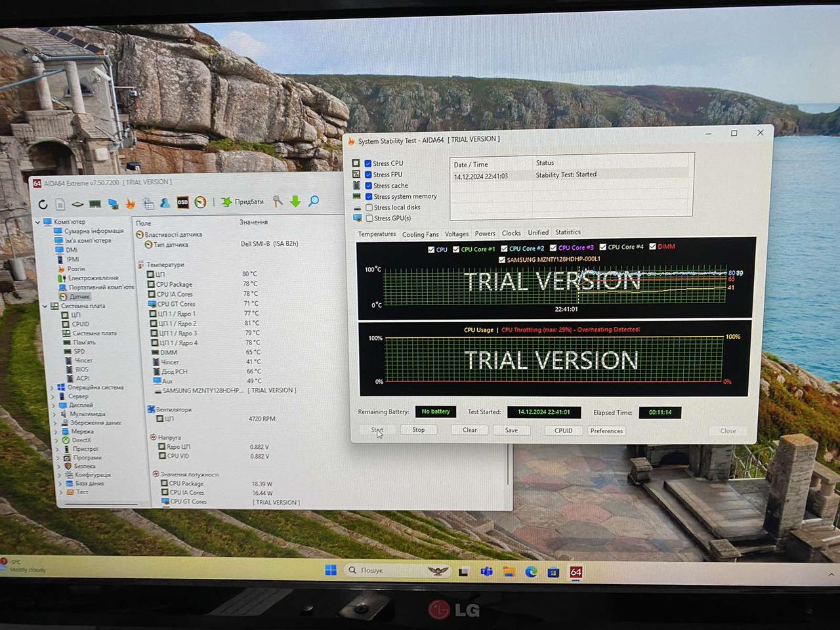Open Microsoft Edge from the taskbar
This screenshot has width=840, height=630.
[x=532, y=572]
